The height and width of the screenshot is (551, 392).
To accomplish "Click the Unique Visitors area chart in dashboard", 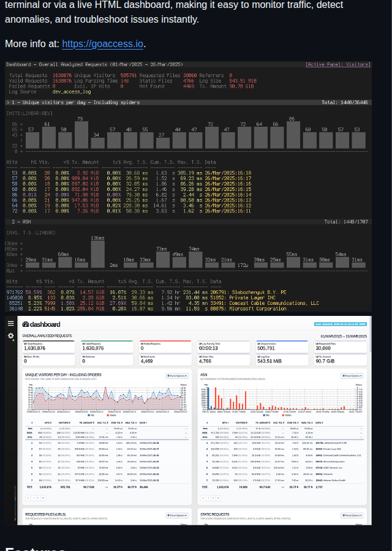I will pos(107,397).
